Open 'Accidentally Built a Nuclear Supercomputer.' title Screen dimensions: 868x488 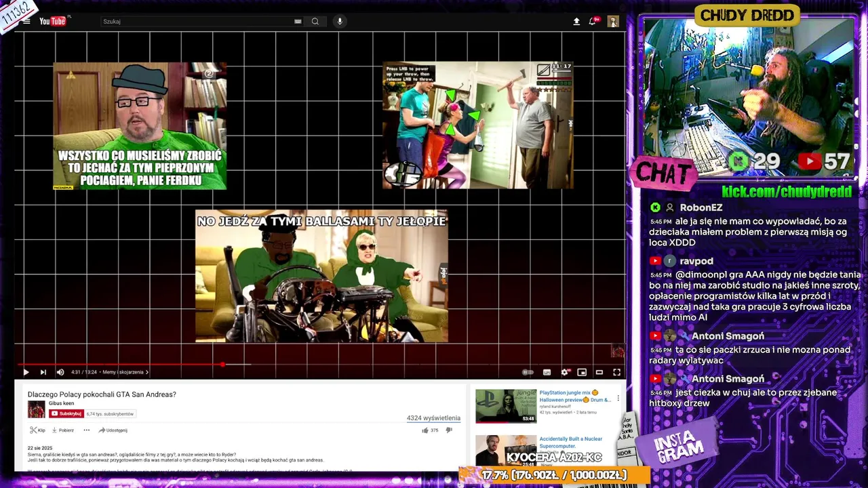pos(571,443)
